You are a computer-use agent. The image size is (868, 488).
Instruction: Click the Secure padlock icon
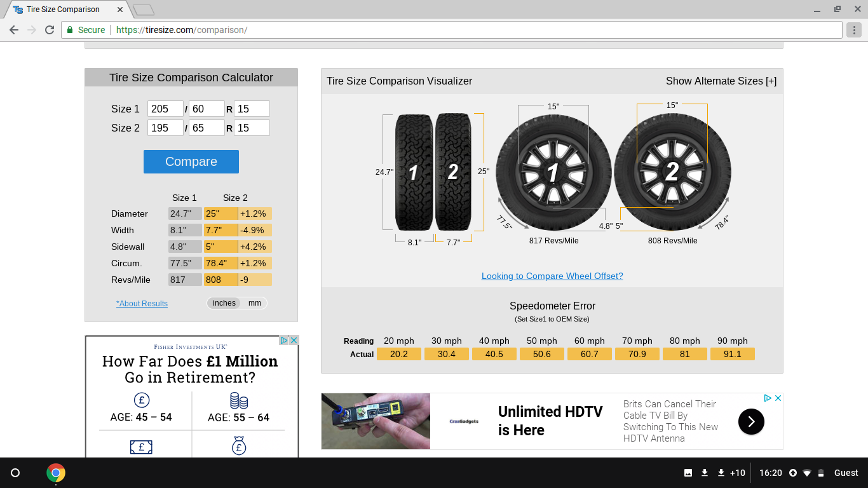coord(69,29)
